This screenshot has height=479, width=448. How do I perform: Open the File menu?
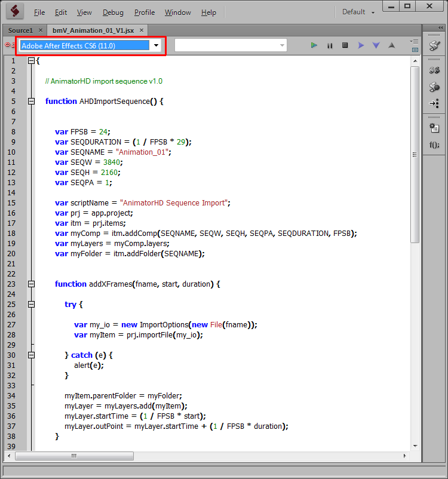coord(39,13)
